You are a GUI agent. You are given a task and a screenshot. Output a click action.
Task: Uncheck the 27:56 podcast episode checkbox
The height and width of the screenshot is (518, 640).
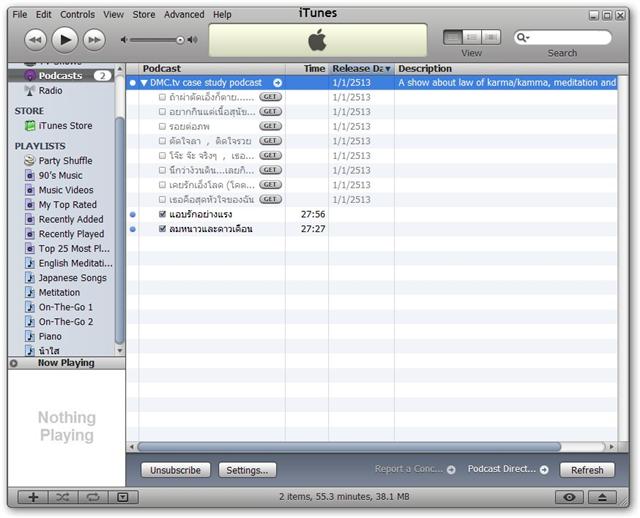coord(162,214)
